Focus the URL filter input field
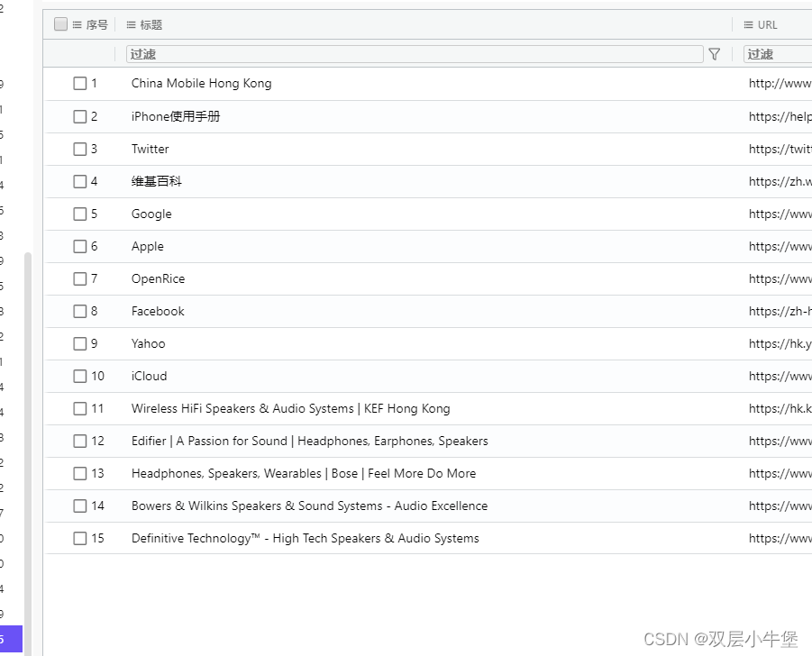This screenshot has width=812, height=656. (x=778, y=54)
